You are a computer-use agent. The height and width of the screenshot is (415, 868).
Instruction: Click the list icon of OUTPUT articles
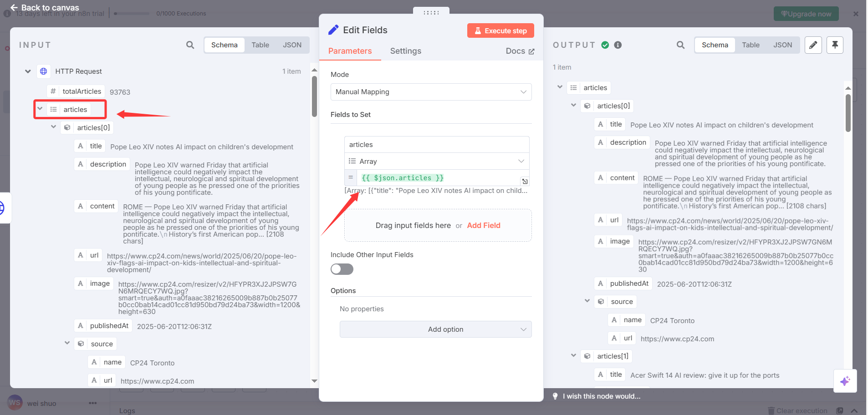(574, 88)
